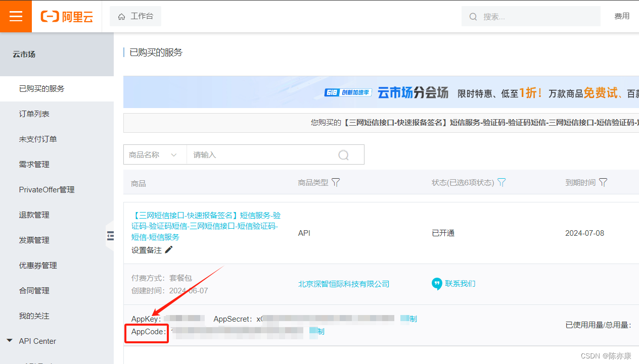Click the magnifier search icon in product filter

(344, 155)
